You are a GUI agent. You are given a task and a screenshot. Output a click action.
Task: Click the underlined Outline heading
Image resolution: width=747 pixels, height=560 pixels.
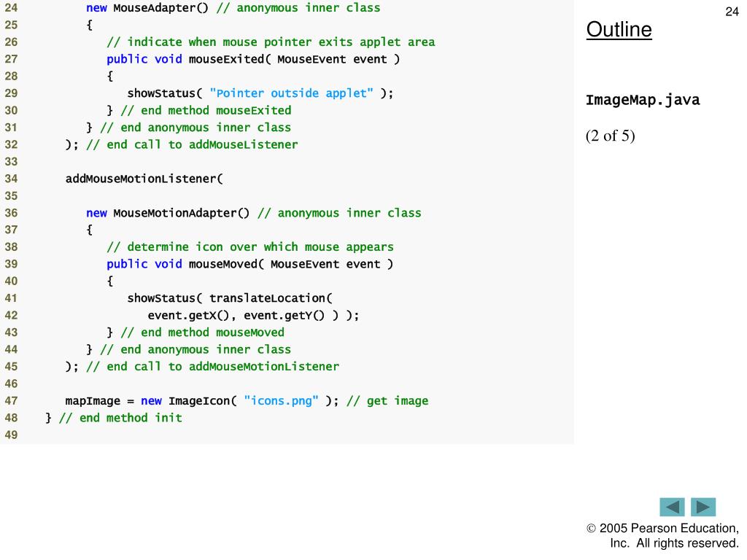619,29
